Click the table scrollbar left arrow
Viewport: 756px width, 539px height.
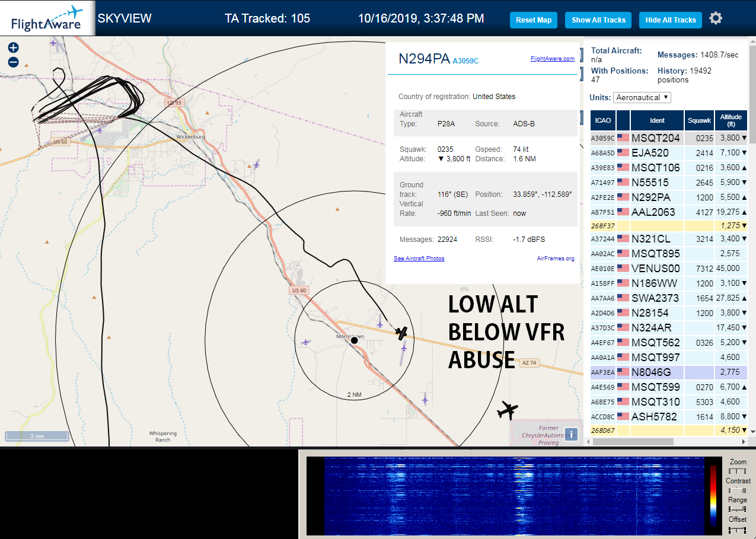[587, 441]
